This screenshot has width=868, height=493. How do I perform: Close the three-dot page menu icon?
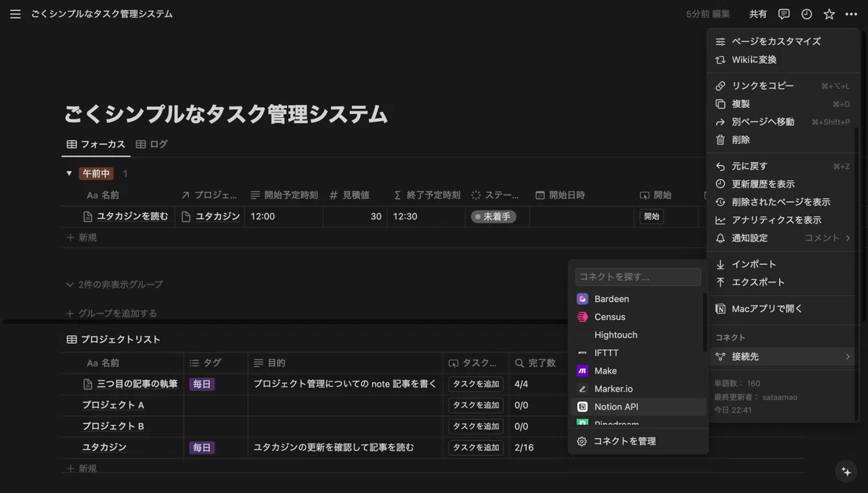[x=851, y=14]
